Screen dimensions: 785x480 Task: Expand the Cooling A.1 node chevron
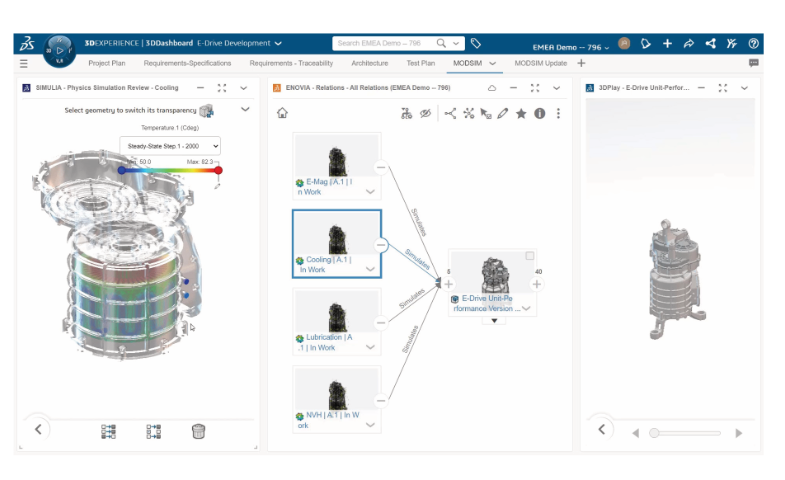[x=370, y=268]
